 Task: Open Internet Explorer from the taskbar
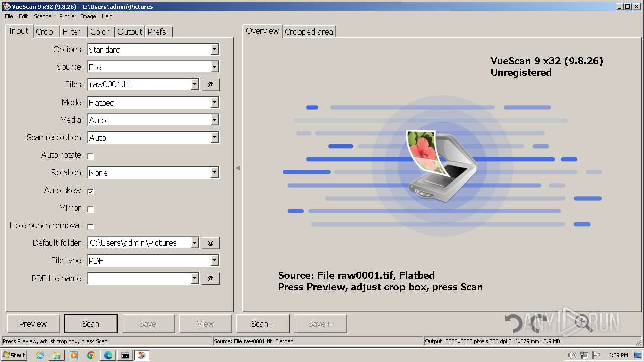[40, 355]
